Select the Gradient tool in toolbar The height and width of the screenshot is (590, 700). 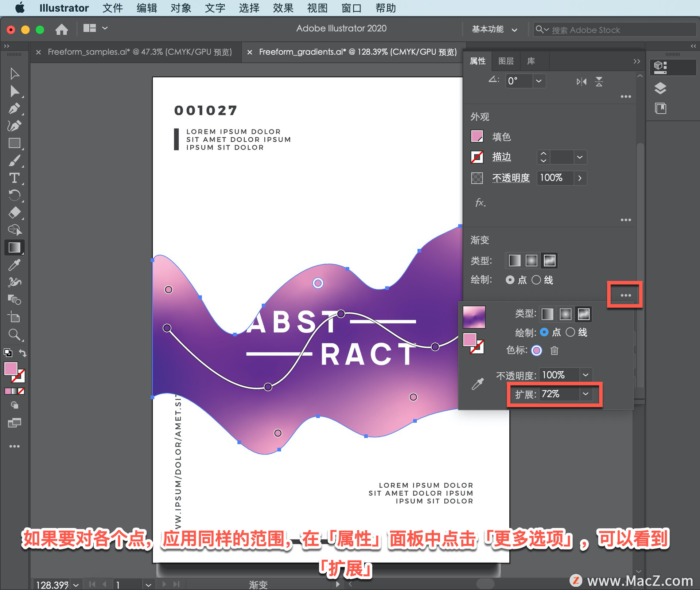tap(14, 247)
